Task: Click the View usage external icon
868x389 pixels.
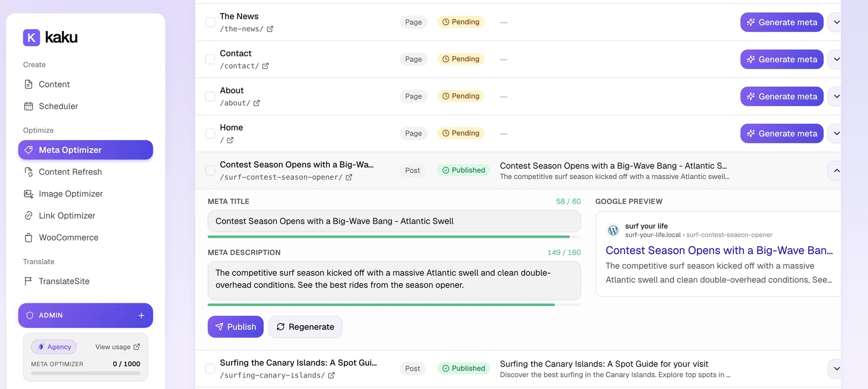Action: pos(137,347)
